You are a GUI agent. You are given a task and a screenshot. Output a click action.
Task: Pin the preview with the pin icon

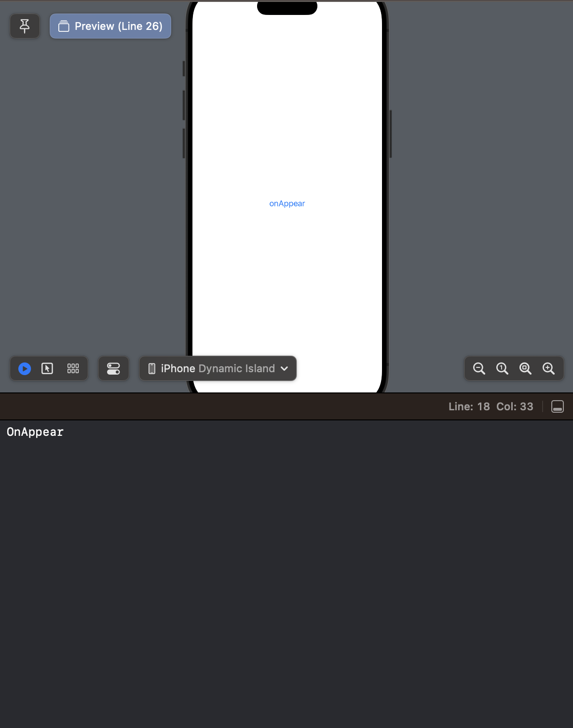[25, 26]
